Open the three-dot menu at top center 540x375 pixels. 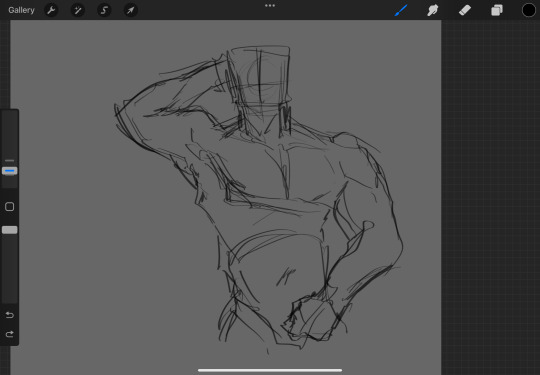pos(270,6)
